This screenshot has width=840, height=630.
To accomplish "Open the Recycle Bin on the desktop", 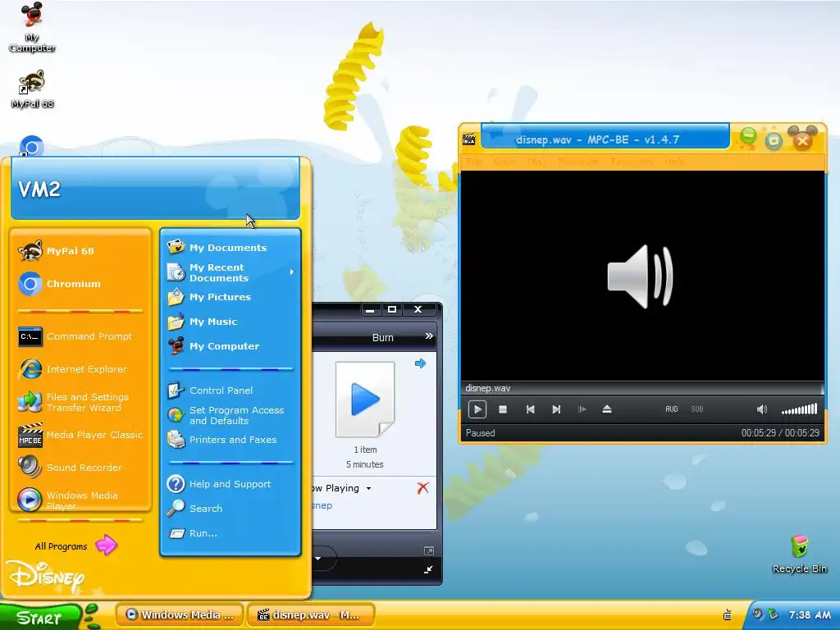I will point(799,554).
